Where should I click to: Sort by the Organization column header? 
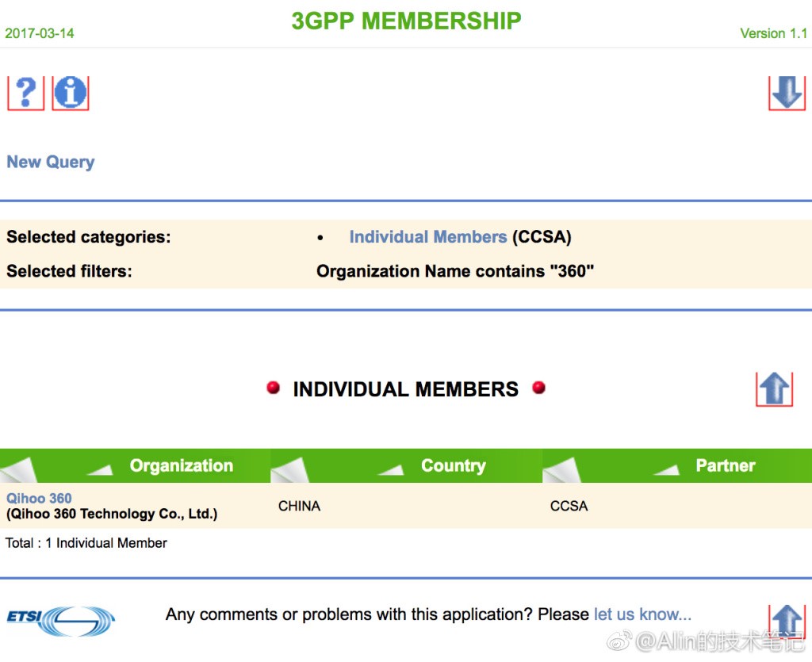coord(181,466)
